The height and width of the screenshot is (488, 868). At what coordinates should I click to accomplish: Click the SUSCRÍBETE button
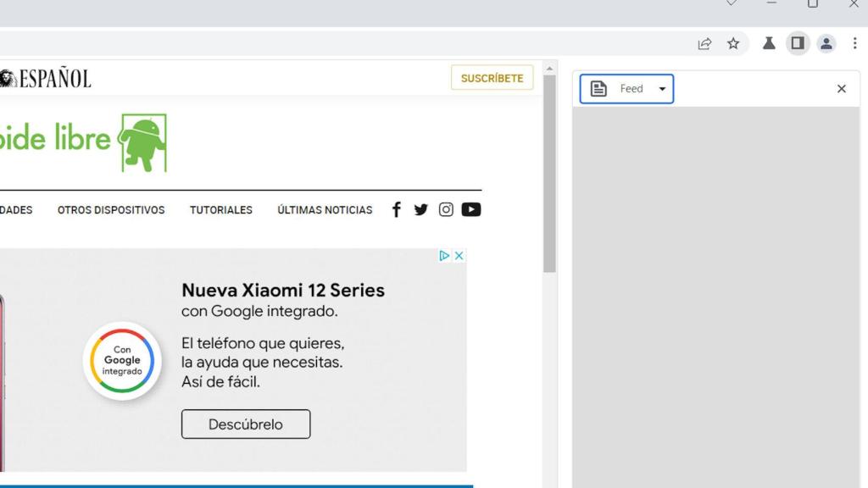click(492, 78)
